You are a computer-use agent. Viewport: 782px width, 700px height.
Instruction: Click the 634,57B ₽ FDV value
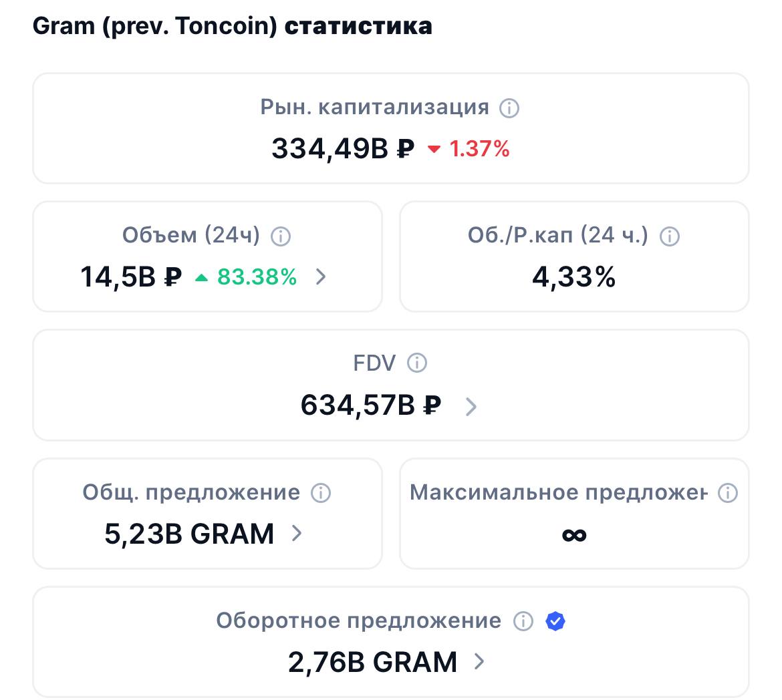pos(370,405)
